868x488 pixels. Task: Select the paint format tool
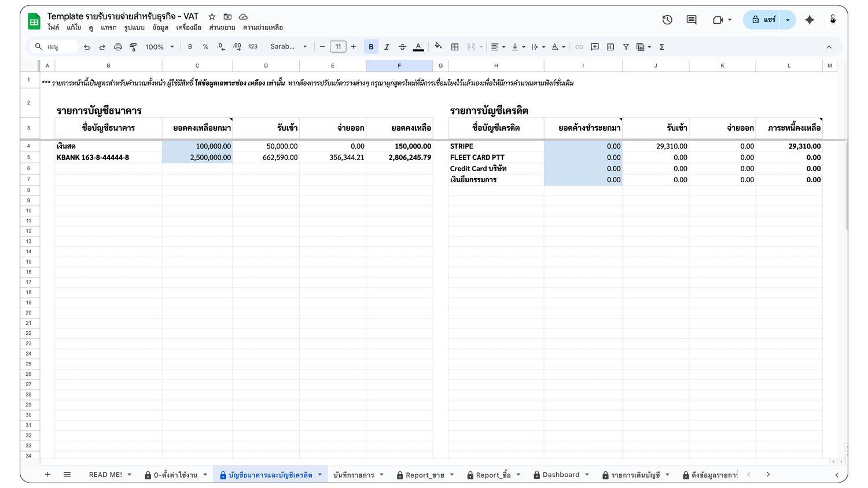(133, 47)
